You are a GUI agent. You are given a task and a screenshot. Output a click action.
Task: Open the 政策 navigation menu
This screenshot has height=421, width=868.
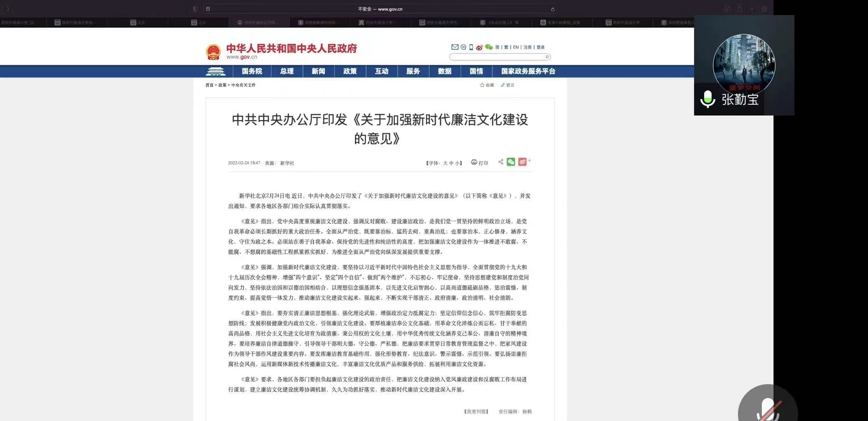click(x=350, y=71)
